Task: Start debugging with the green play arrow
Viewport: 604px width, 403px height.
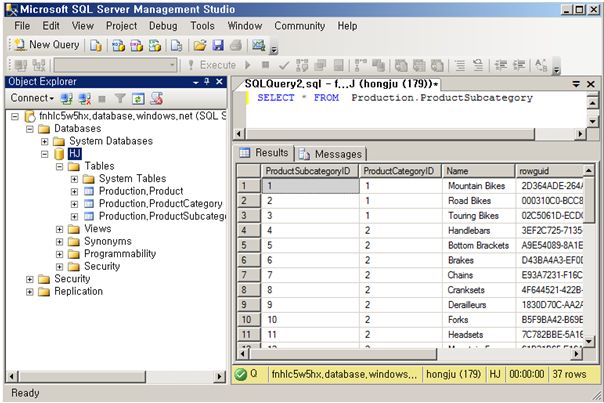Action: tap(248, 65)
